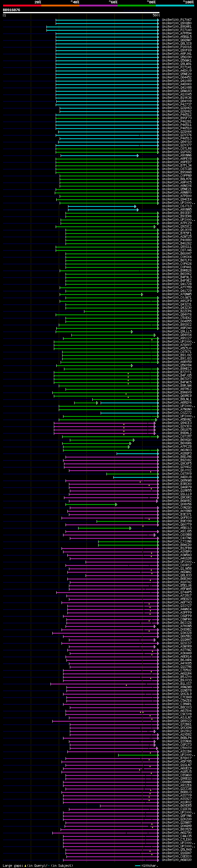Pick the UniRef100_B1LXS7 row label
This screenshot has width=197, height=868.
(x=177, y=684)
